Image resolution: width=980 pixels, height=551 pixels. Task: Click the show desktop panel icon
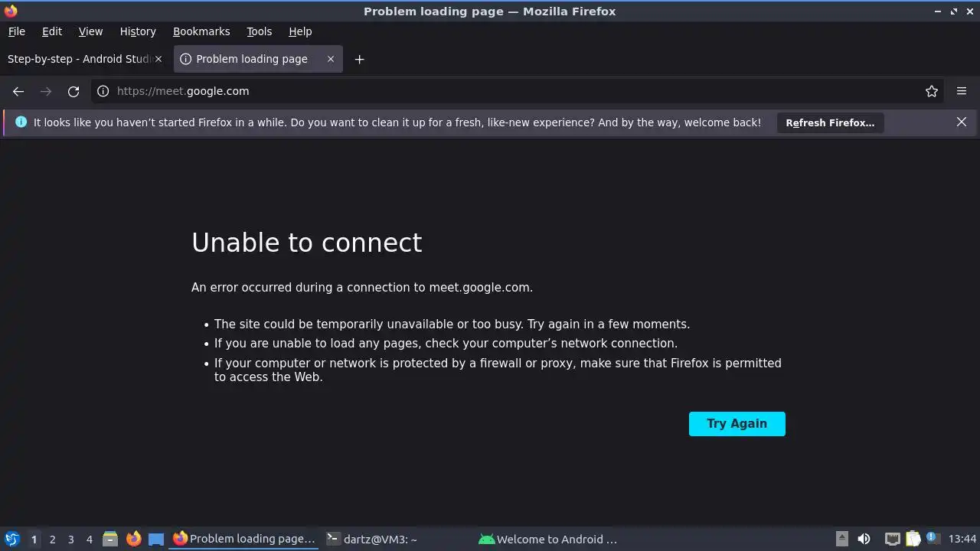pyautogui.click(x=156, y=539)
